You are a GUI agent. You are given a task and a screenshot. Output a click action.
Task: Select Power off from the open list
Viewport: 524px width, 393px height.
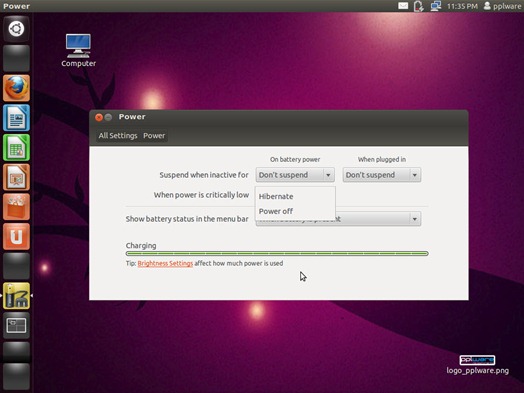(x=295, y=211)
